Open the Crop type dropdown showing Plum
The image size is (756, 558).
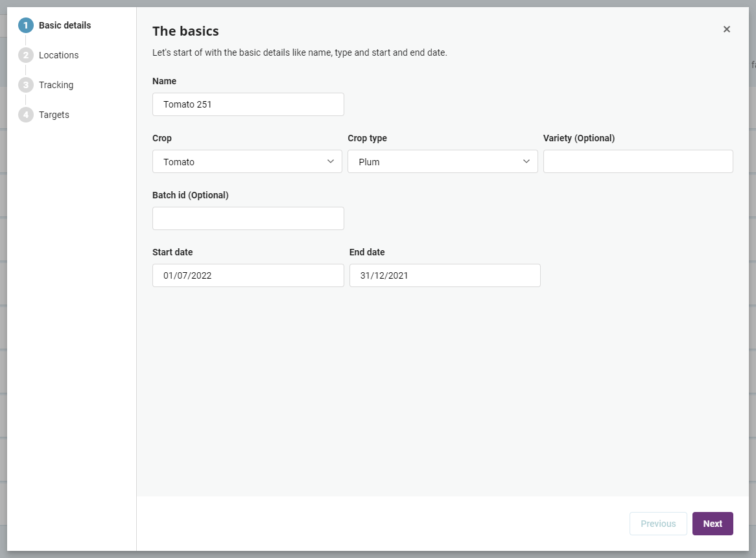pyautogui.click(x=443, y=161)
